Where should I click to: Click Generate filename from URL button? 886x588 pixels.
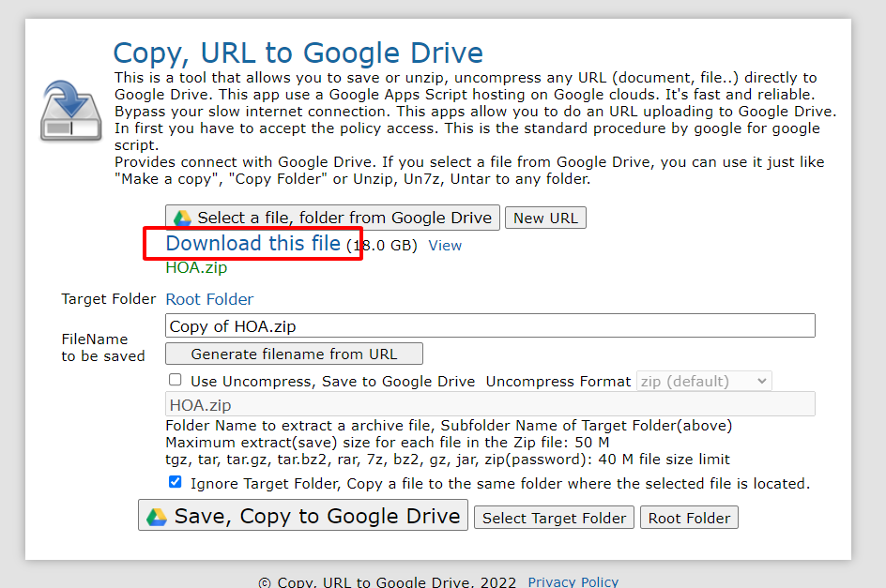[294, 354]
